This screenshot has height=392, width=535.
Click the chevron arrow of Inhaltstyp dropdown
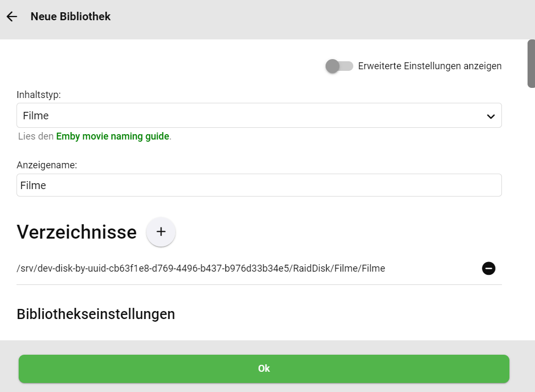pos(491,116)
